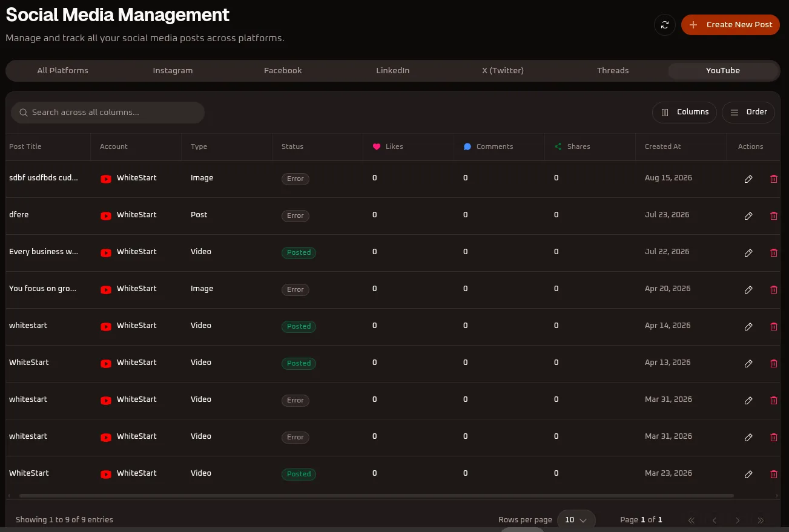Delete the Jul 22, 2026 video post
This screenshot has height=532, width=789.
click(773, 253)
